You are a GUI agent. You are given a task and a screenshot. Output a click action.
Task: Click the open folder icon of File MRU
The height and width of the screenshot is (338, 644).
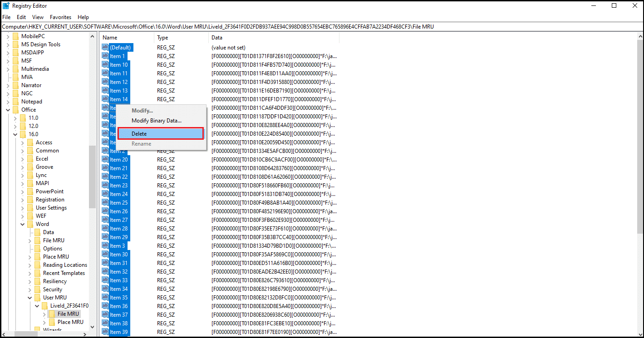[52, 314]
